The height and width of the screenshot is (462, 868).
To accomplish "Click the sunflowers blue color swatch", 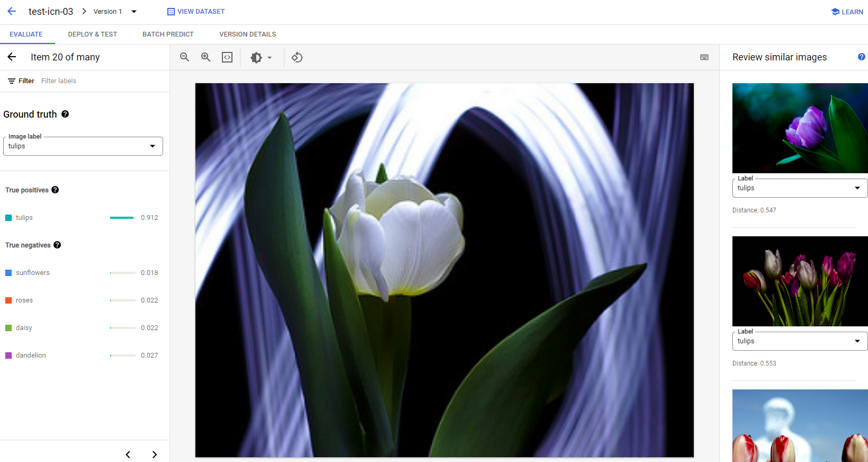I will click(8, 273).
